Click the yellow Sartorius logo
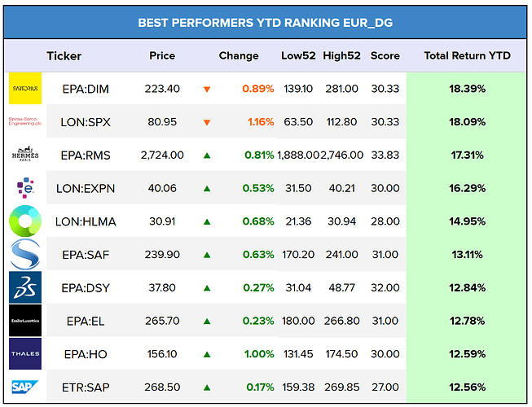532x407 pixels. pyautogui.click(x=25, y=89)
